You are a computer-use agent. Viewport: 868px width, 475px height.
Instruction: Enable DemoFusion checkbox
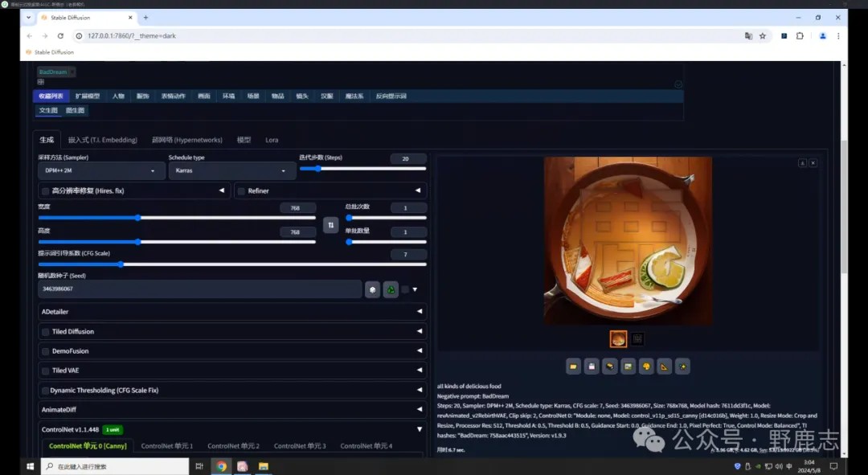(45, 351)
